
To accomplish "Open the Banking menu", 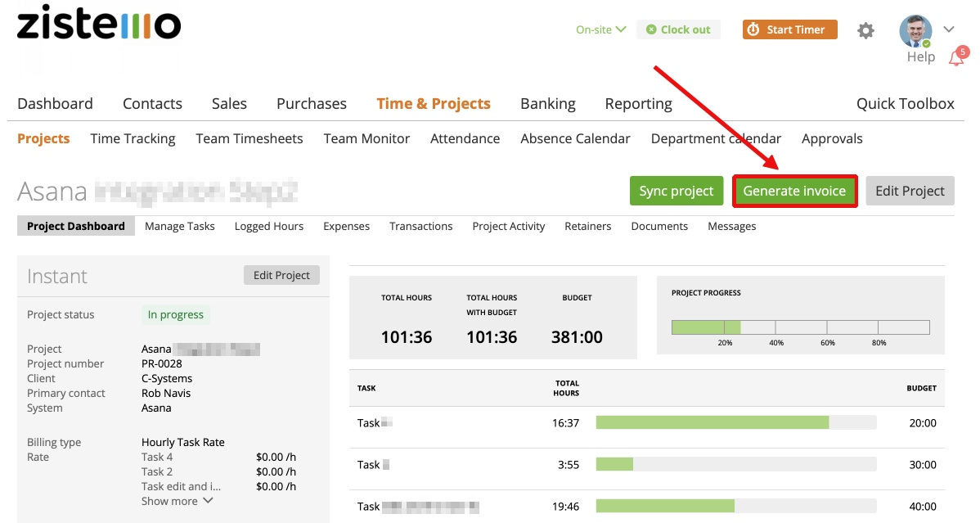I will (x=547, y=104).
